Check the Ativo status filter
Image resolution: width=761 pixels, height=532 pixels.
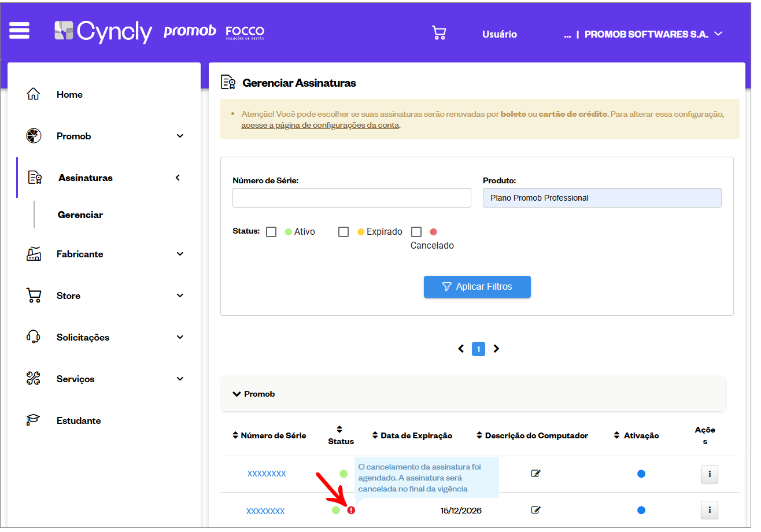271,232
